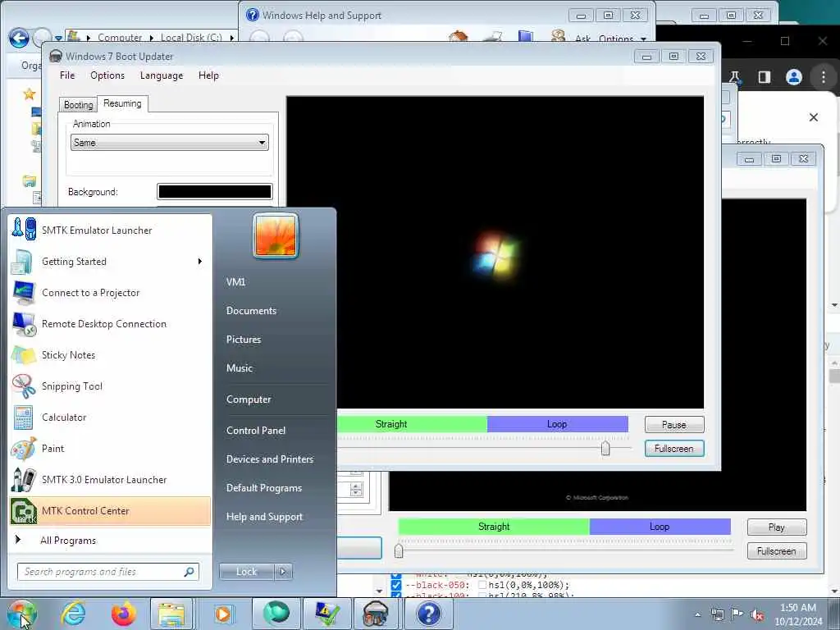Click the muted volume tray icon
This screenshot has width=840, height=630.
coord(757,614)
